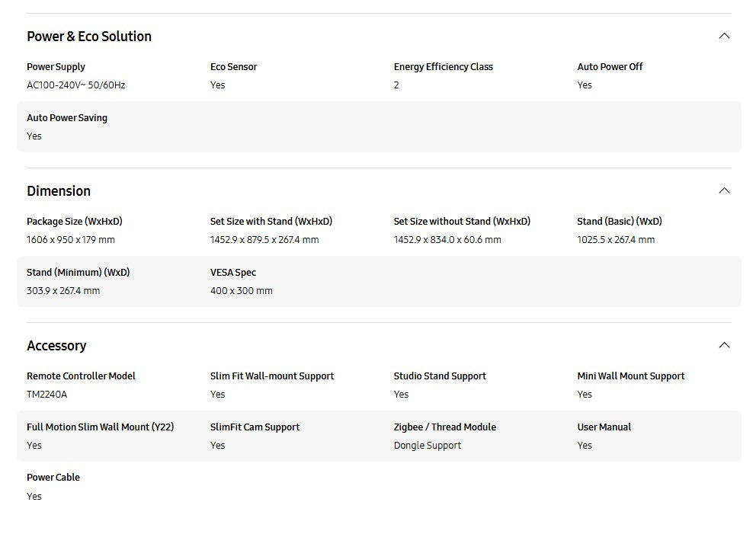The height and width of the screenshot is (534, 756).
Task: Click the Dimension section heading
Action: (x=59, y=191)
